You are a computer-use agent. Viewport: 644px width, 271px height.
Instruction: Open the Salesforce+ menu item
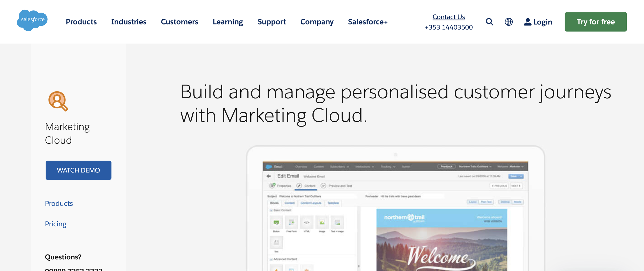point(368,22)
